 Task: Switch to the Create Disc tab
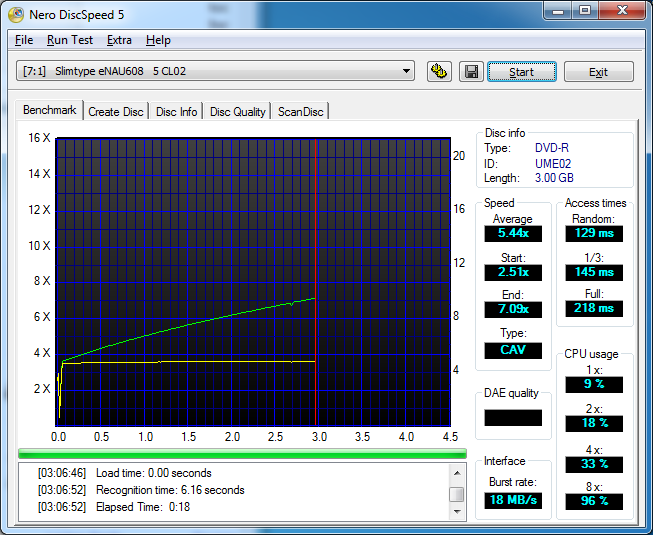(x=116, y=112)
